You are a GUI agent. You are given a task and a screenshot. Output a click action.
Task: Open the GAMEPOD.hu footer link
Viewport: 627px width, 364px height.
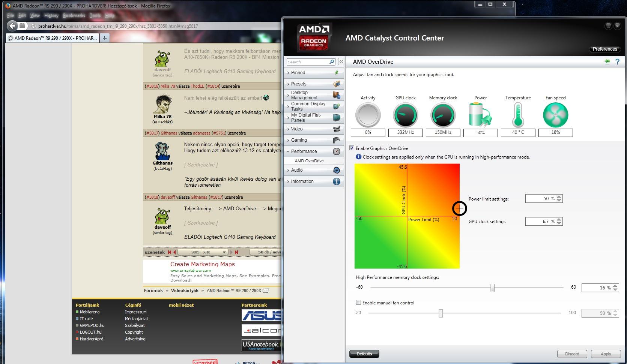[92, 325]
